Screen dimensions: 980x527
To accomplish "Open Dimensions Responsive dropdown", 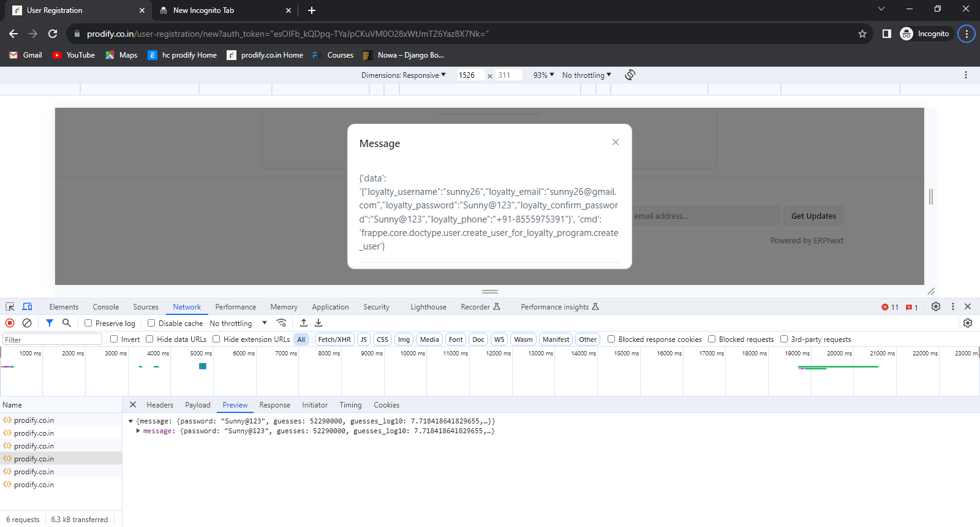I will click(404, 75).
